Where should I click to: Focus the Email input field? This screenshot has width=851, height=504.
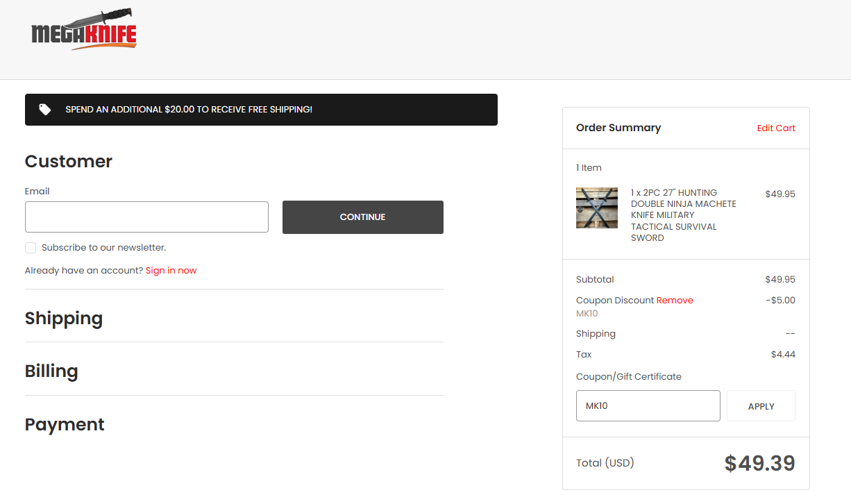pos(146,217)
